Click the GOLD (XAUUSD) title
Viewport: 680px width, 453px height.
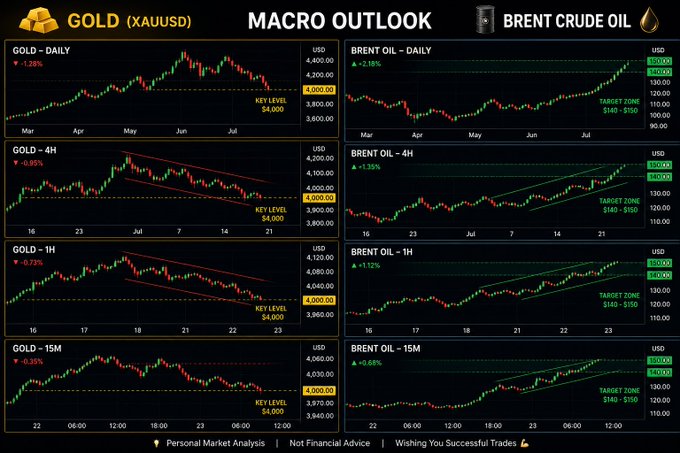129,21
